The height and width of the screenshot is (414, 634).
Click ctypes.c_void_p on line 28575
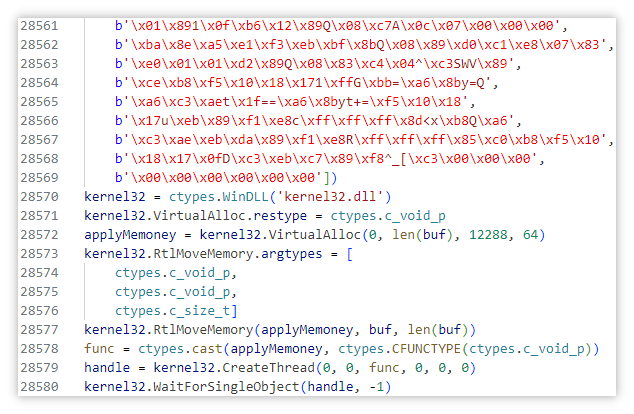173,292
